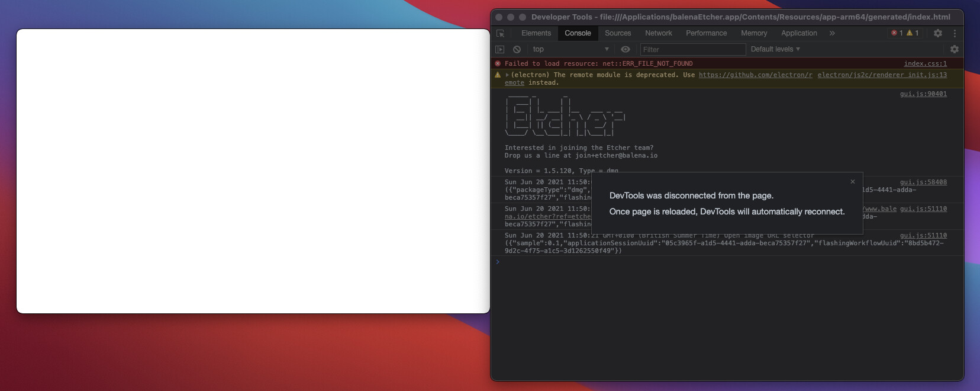The height and width of the screenshot is (391, 980).
Task: Clear the console with the ban icon
Action: click(x=517, y=49)
